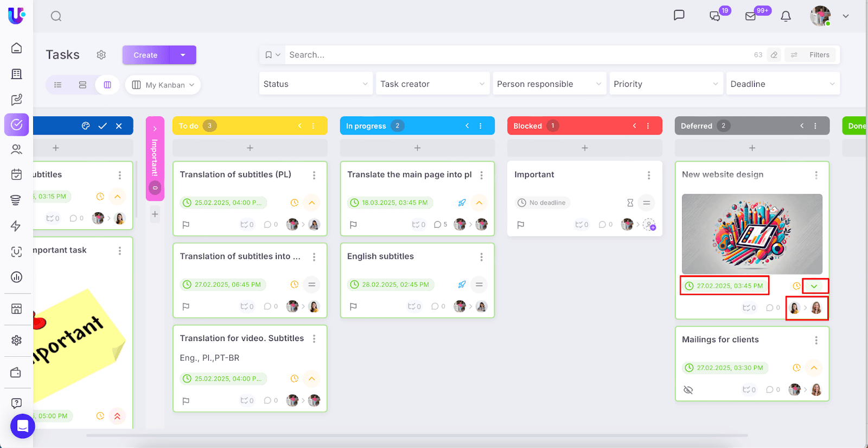Open the home page from sidebar

(16, 48)
